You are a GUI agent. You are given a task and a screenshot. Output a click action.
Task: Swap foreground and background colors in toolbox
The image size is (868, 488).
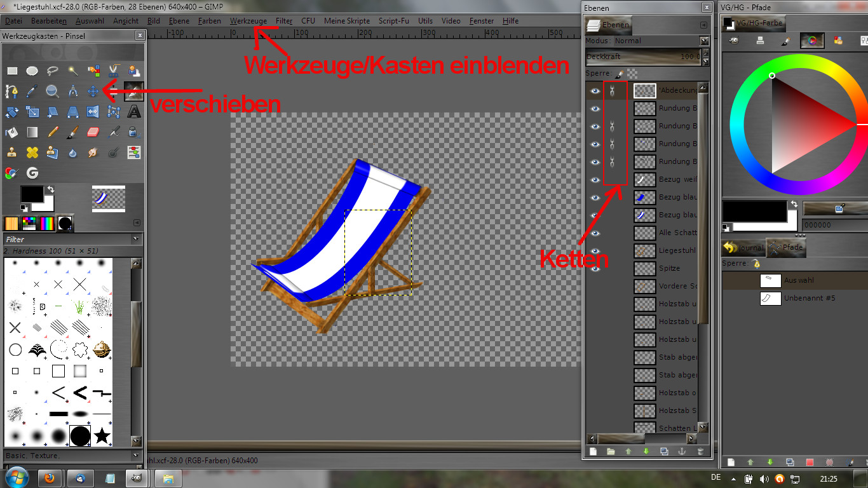click(x=50, y=189)
